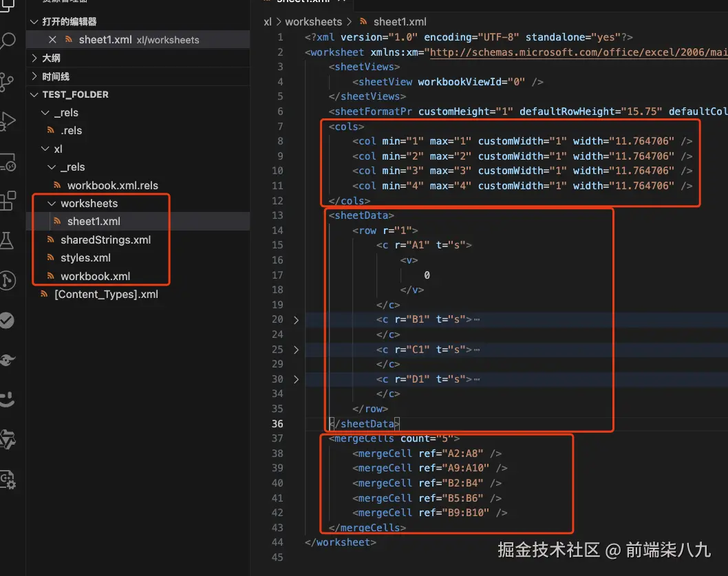Click the <sheetData> opening tag
728x576 pixels.
(x=361, y=215)
